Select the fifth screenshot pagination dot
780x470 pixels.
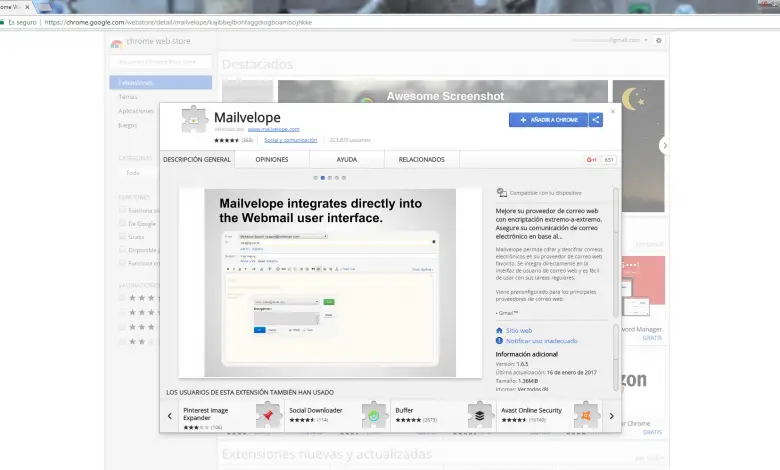(x=344, y=178)
